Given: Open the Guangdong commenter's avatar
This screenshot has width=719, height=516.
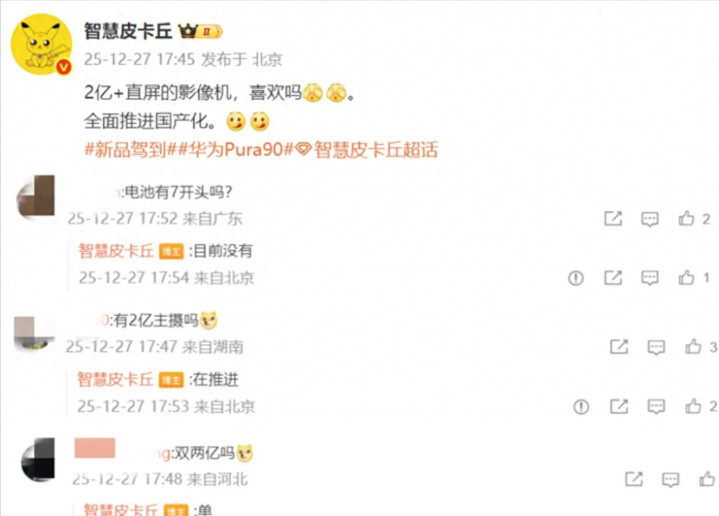Looking at the screenshot, I should [x=36, y=196].
